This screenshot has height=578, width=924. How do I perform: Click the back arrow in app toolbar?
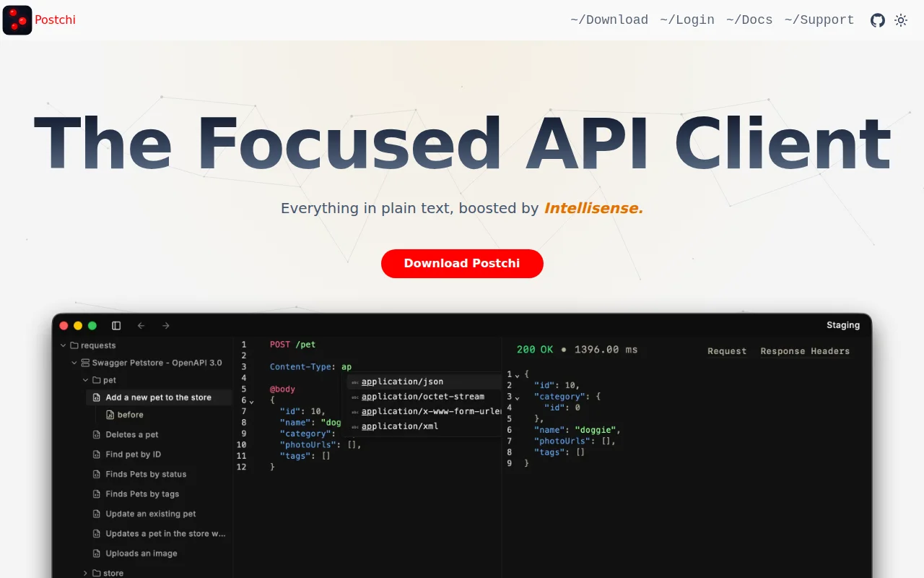pyautogui.click(x=141, y=326)
